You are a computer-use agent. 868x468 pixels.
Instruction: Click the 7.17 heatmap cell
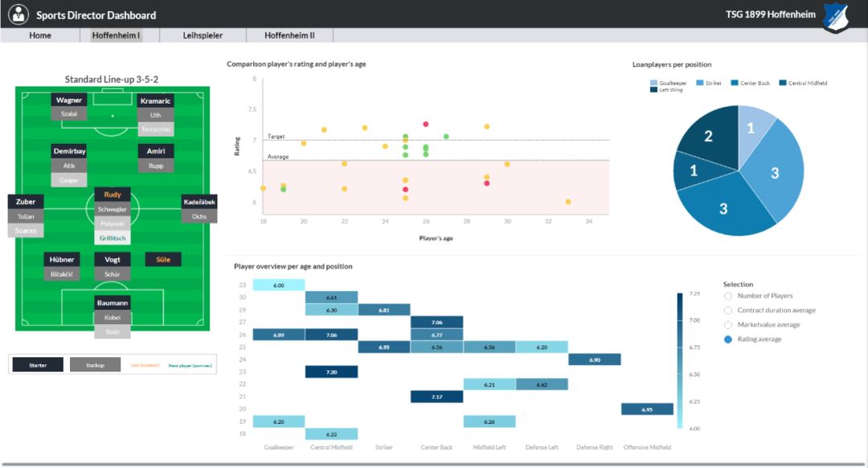click(x=436, y=396)
